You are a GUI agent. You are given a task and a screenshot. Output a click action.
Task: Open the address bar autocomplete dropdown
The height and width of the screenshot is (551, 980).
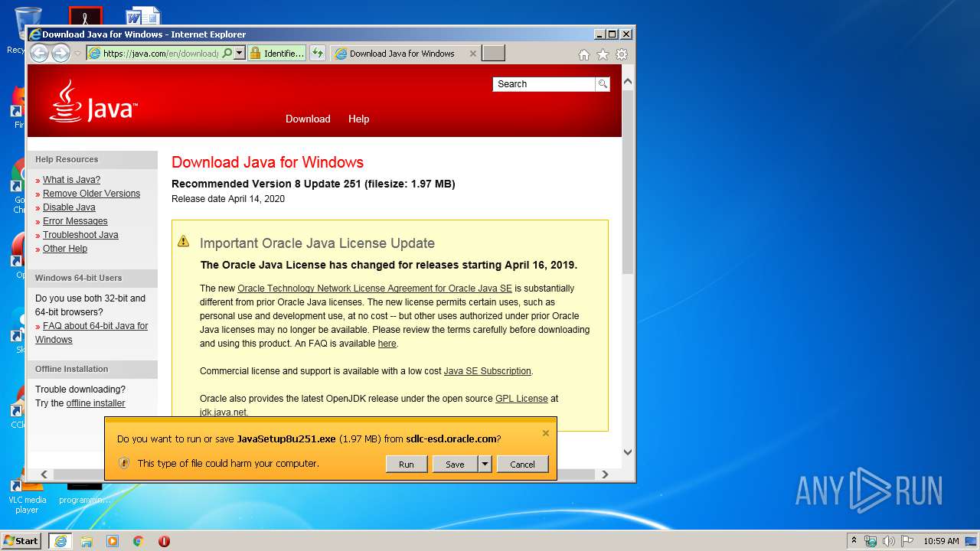tap(239, 53)
